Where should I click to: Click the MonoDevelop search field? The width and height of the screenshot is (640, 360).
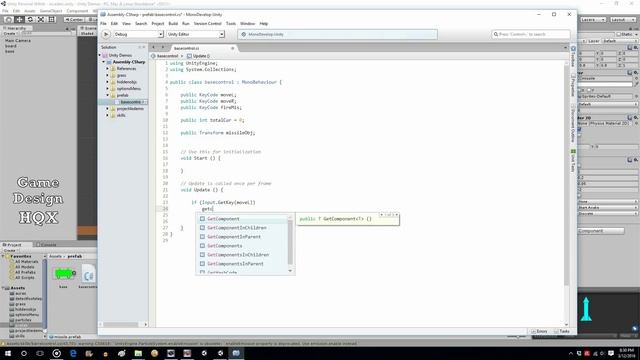click(x=531, y=34)
